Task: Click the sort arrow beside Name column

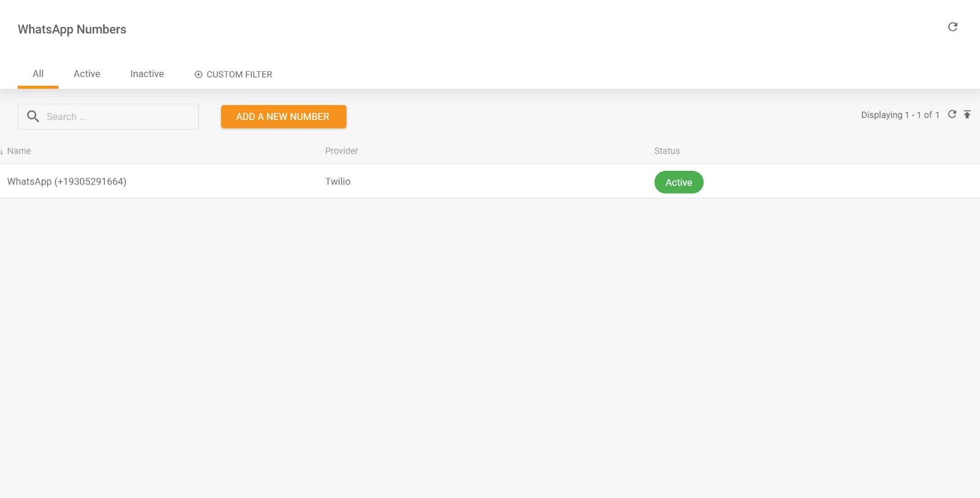Action: (x=2, y=152)
